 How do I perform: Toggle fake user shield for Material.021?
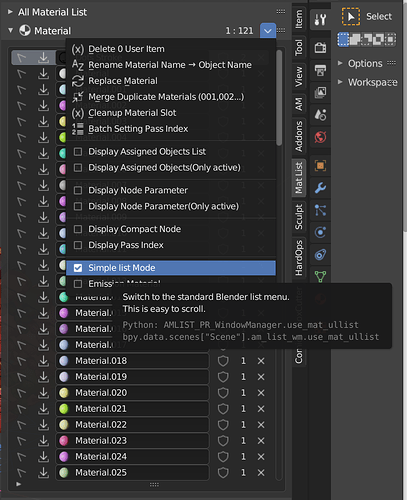point(223,409)
